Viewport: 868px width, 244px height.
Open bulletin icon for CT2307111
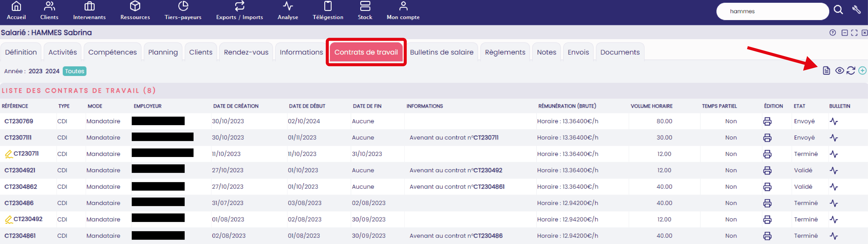click(x=834, y=137)
